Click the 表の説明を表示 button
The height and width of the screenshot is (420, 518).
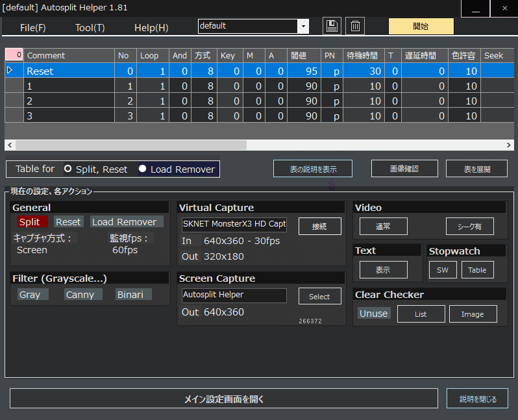(x=312, y=169)
